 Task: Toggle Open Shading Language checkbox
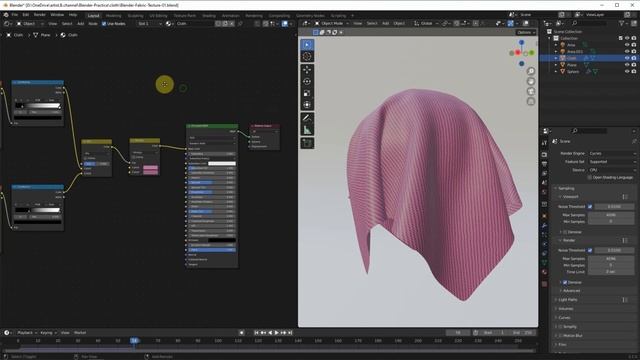(589, 178)
